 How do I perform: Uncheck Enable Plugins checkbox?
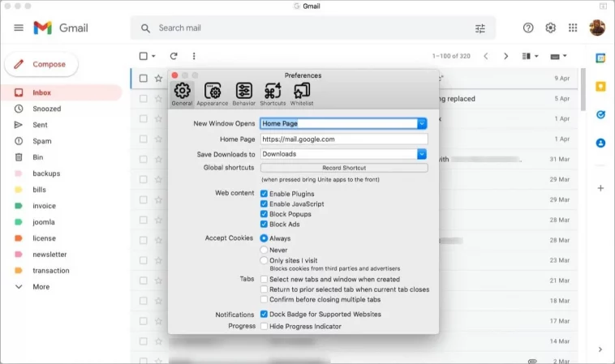pos(264,194)
